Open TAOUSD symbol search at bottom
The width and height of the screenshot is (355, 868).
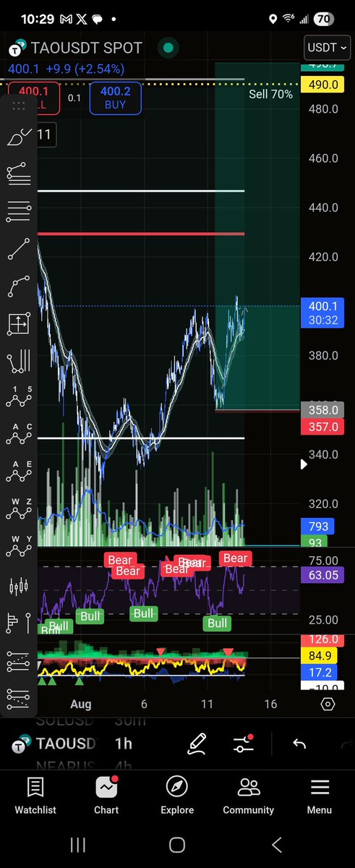pyautogui.click(x=55, y=744)
